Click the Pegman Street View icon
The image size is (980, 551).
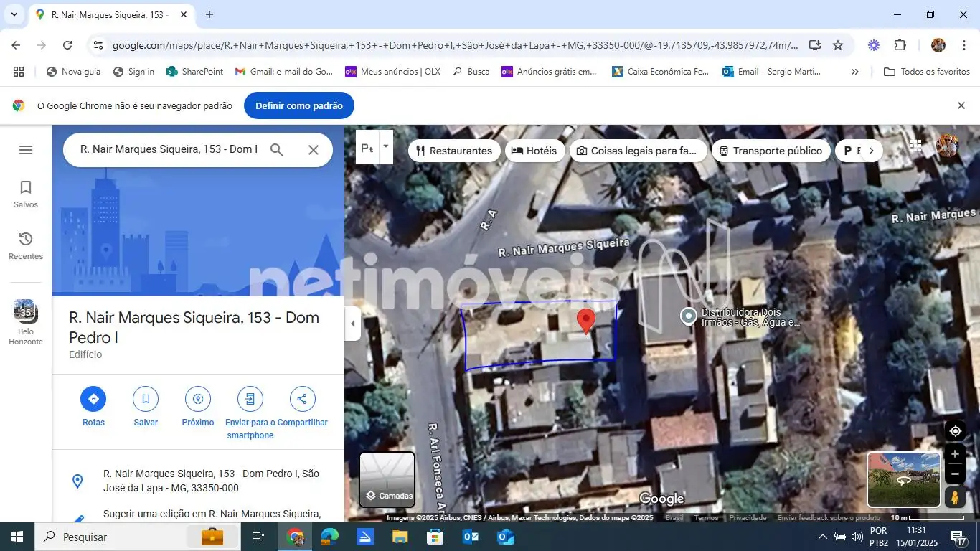point(955,497)
